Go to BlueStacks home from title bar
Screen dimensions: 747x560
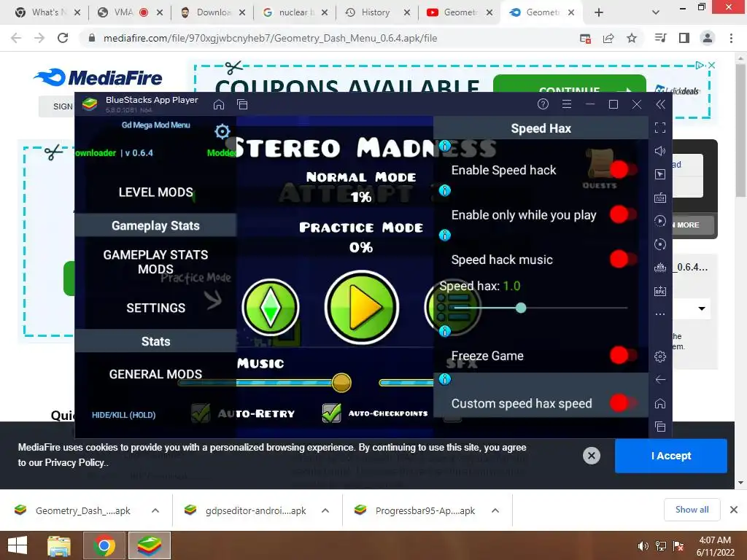(219, 104)
